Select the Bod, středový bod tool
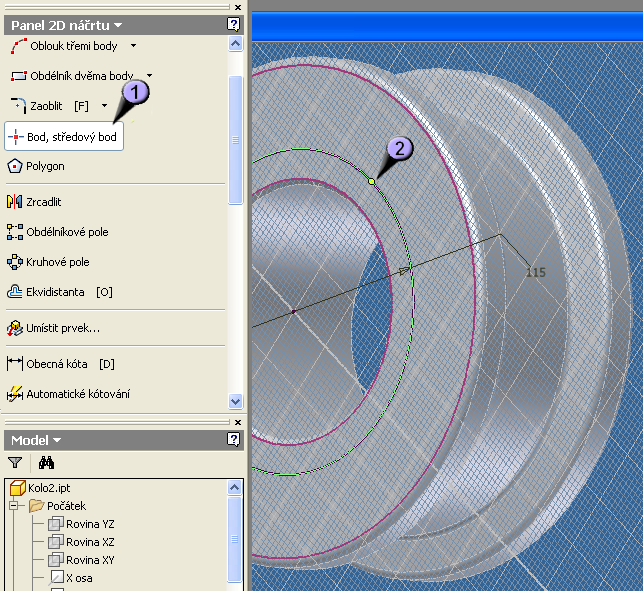 [64, 136]
